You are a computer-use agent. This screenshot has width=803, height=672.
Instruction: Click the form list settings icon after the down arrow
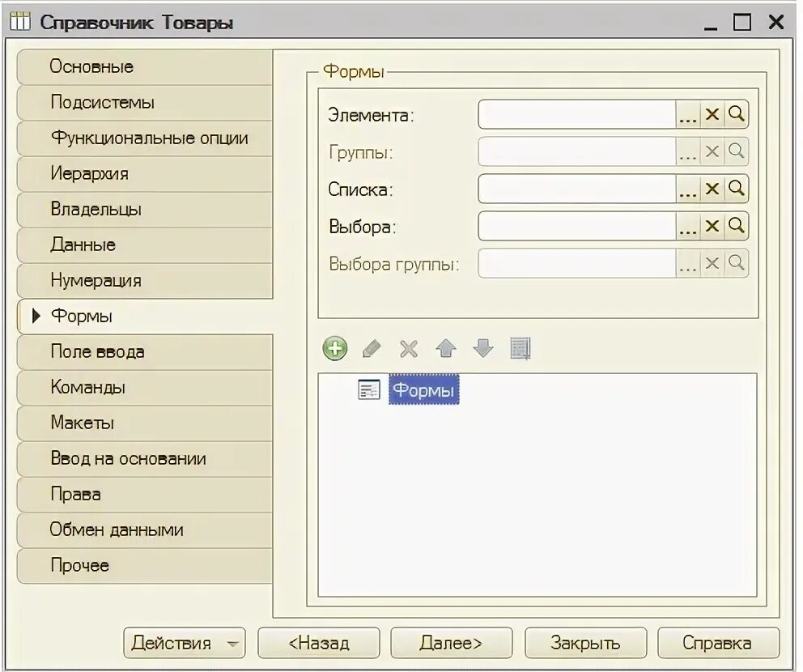coord(520,349)
